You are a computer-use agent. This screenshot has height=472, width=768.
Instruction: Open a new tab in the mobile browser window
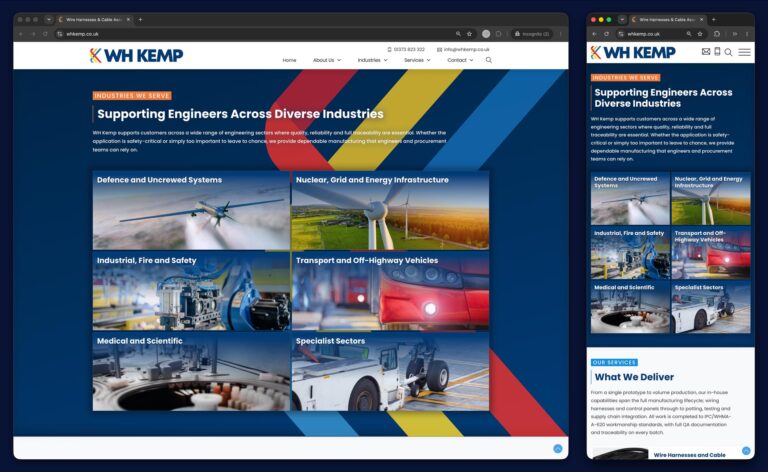tap(713, 20)
